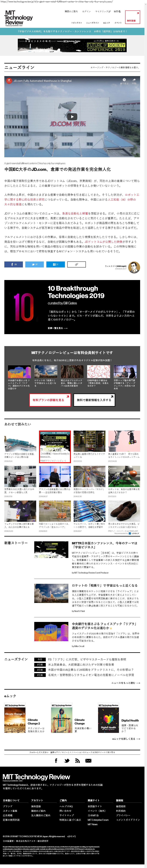The image size is (147, 868).
Task: Open the 10 Breakthrough Technologies 2019 banner
Action: click(72, 307)
